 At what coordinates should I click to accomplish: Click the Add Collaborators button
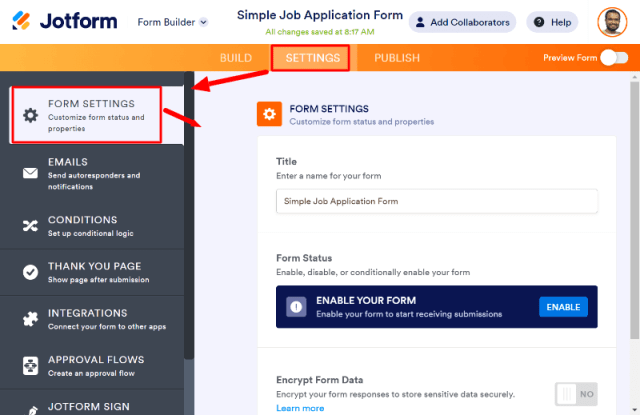point(462,22)
